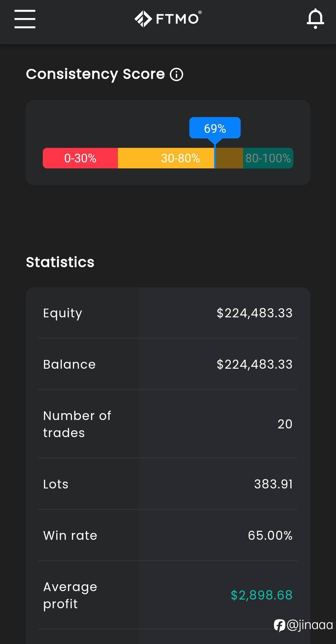Tap the Balance statistics row
336x644 pixels.
pyautogui.click(x=168, y=364)
